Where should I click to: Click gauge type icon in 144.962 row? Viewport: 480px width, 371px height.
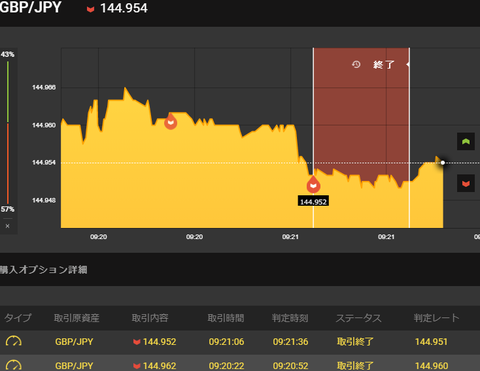coord(14,365)
